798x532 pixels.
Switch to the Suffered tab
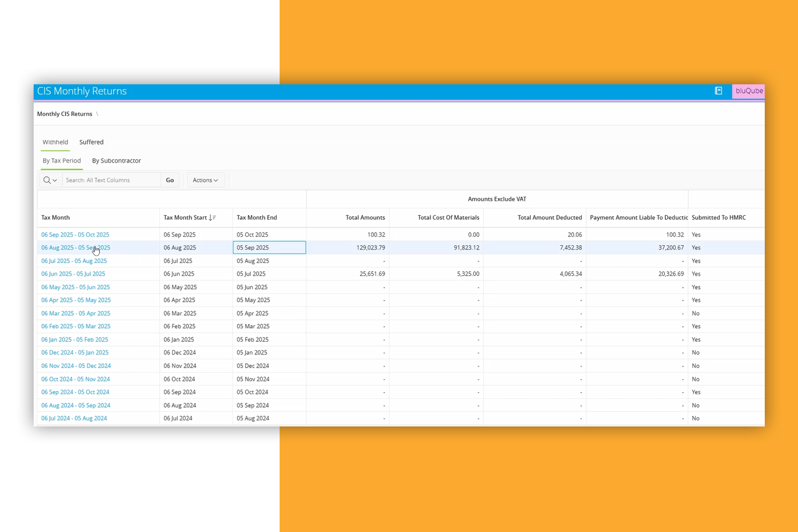click(x=91, y=142)
